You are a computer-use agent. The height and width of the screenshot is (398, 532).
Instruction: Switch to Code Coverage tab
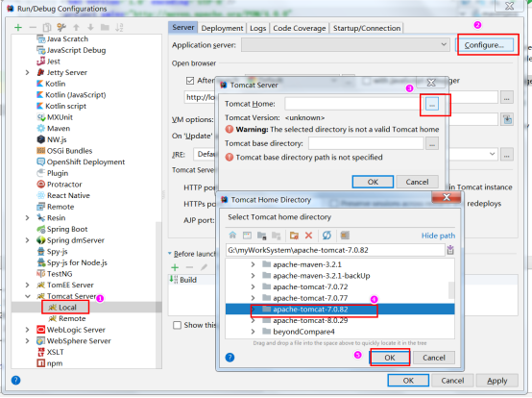tap(300, 28)
